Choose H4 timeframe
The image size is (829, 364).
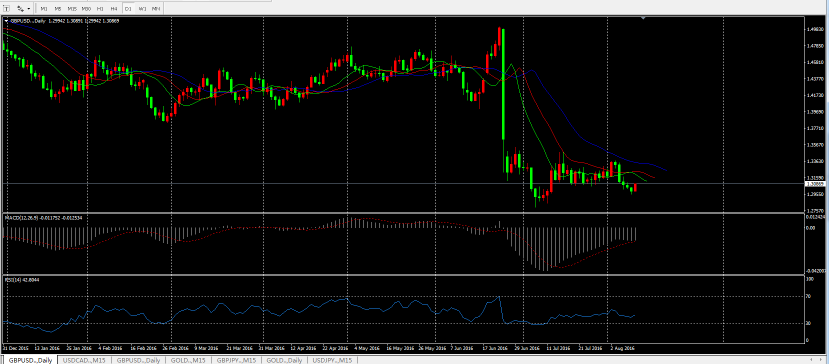tap(114, 8)
